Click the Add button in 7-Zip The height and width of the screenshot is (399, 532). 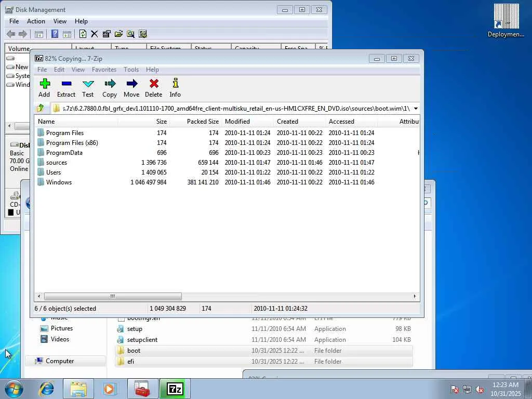pyautogui.click(x=45, y=88)
